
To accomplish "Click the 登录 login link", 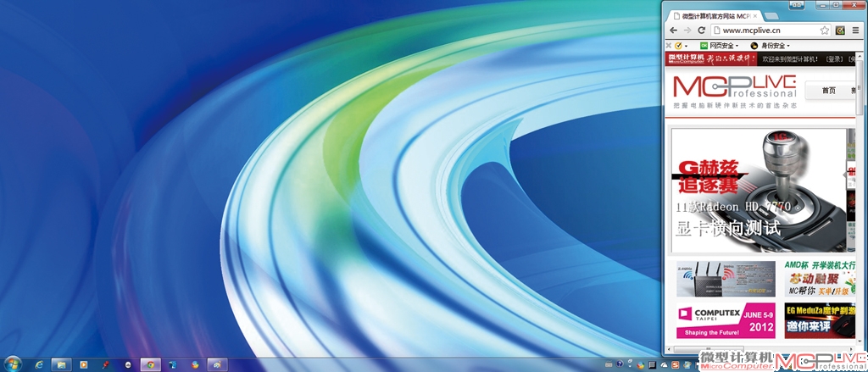I will point(834,59).
